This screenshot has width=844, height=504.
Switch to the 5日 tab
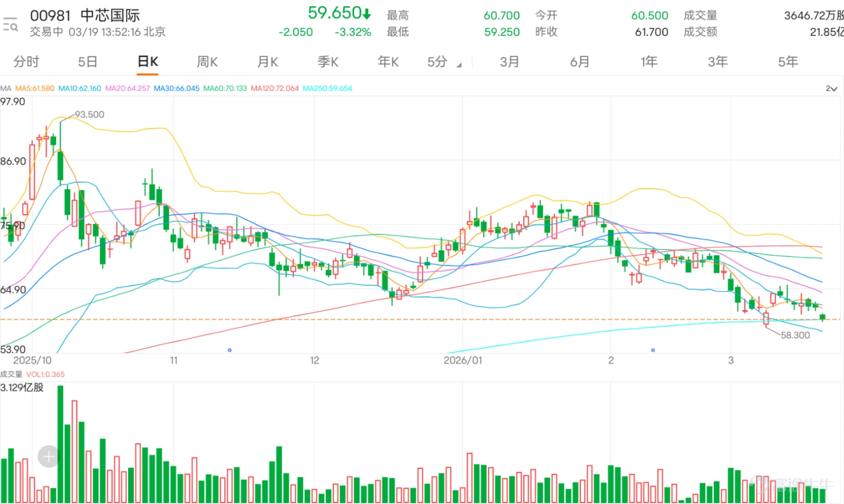[88, 62]
